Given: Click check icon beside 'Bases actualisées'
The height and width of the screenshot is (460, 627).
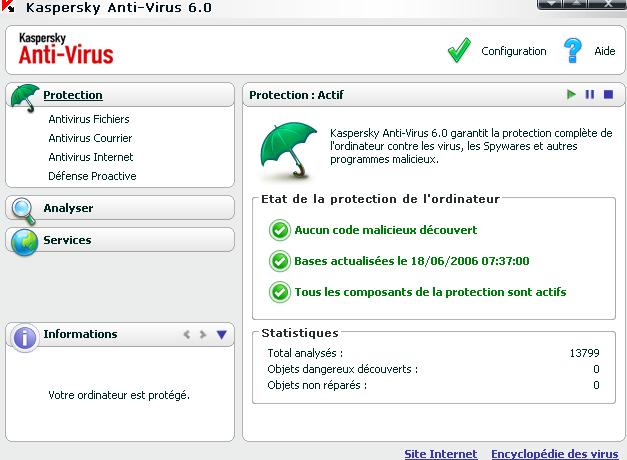Looking at the screenshot, I should [x=280, y=261].
